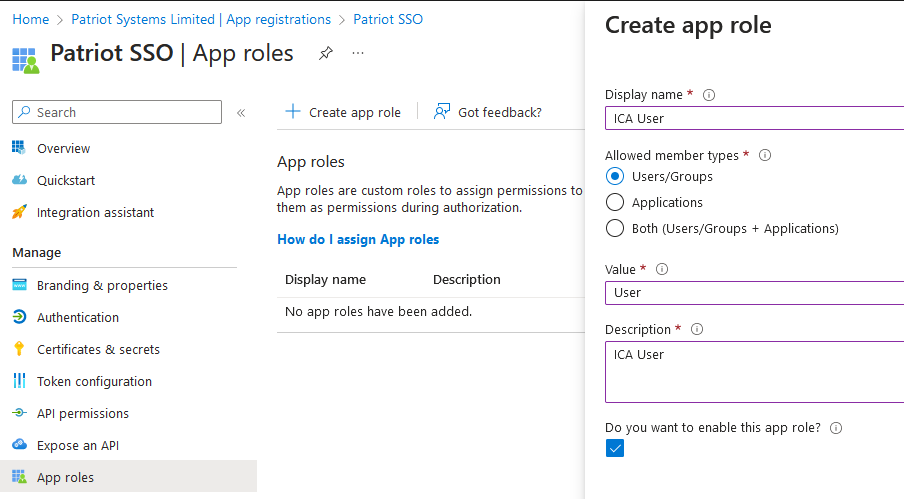Click the Display name input field
The image size is (904, 499).
[755, 118]
